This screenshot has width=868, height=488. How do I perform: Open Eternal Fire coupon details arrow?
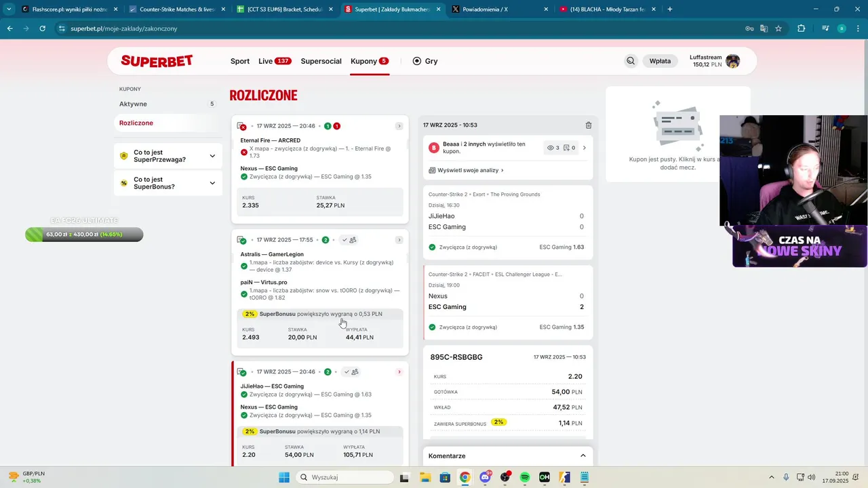point(399,126)
